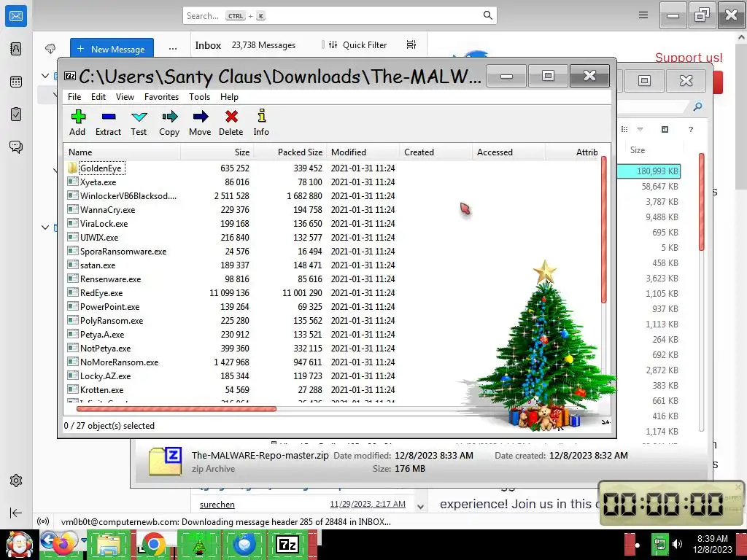Viewport: 747px width, 560px height.
Task: Select RedEye.exe entry
Action: [x=101, y=292]
